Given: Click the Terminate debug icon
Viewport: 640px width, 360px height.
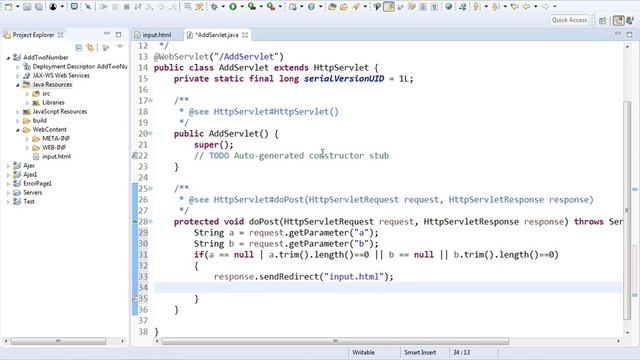Looking at the screenshot, I should (127, 7).
